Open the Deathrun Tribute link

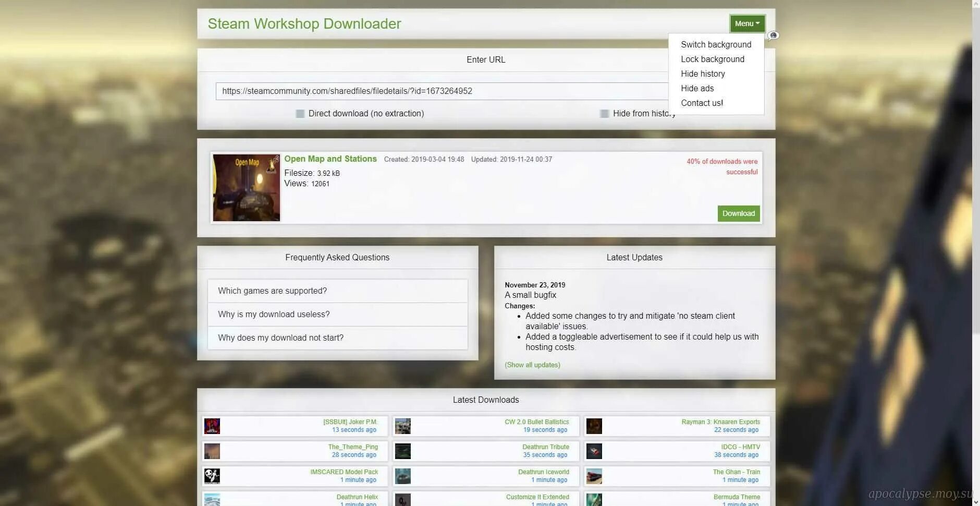click(546, 447)
